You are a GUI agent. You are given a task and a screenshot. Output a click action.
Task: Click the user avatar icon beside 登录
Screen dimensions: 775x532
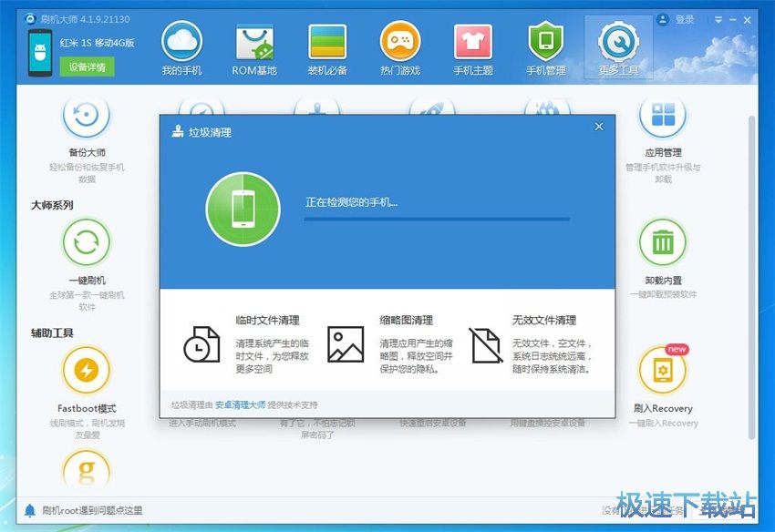(662, 20)
